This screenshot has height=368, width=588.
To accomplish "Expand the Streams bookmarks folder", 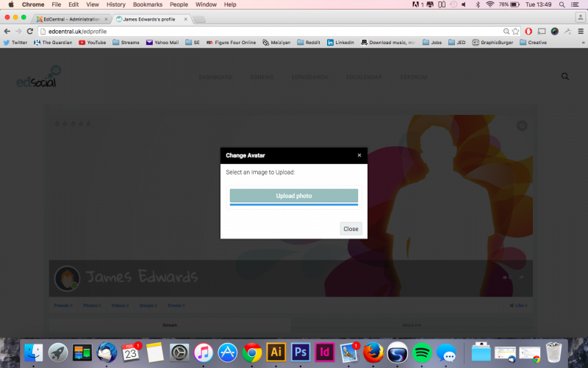I will (126, 43).
